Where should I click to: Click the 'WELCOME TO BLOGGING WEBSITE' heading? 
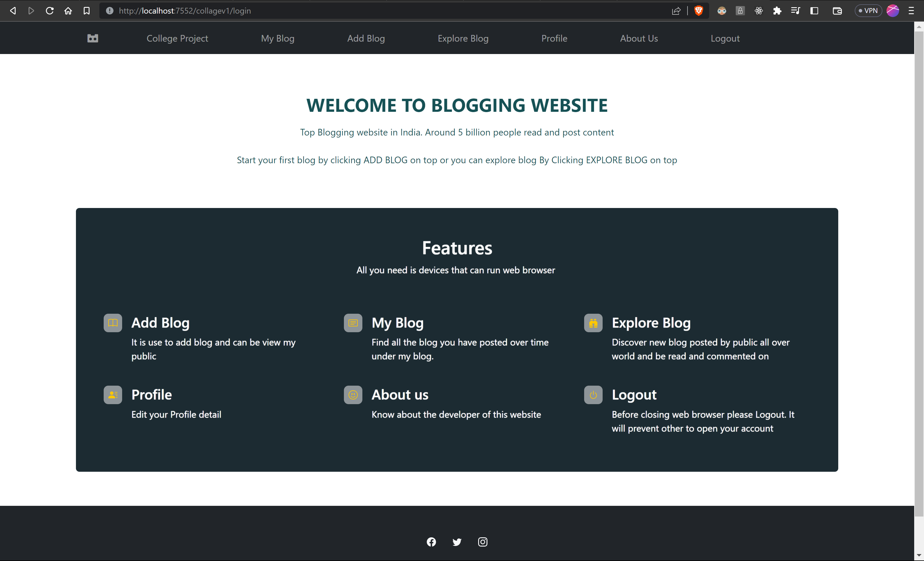coord(457,105)
